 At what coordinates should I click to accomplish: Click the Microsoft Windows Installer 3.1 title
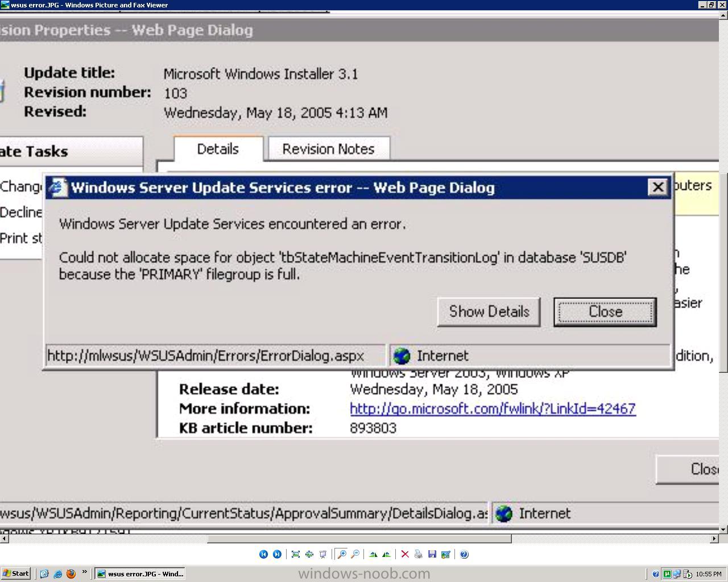tap(261, 74)
